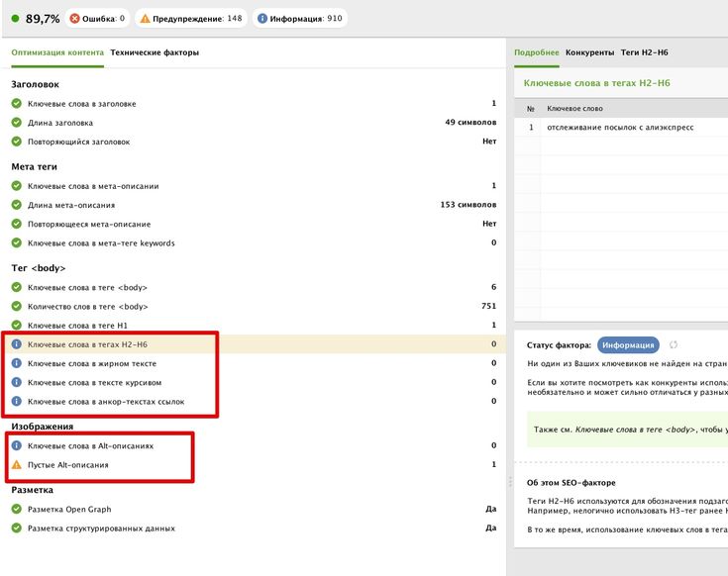Switch to the Технические факторы tab
Image resolution: width=728 pixels, height=576 pixels.
155,52
